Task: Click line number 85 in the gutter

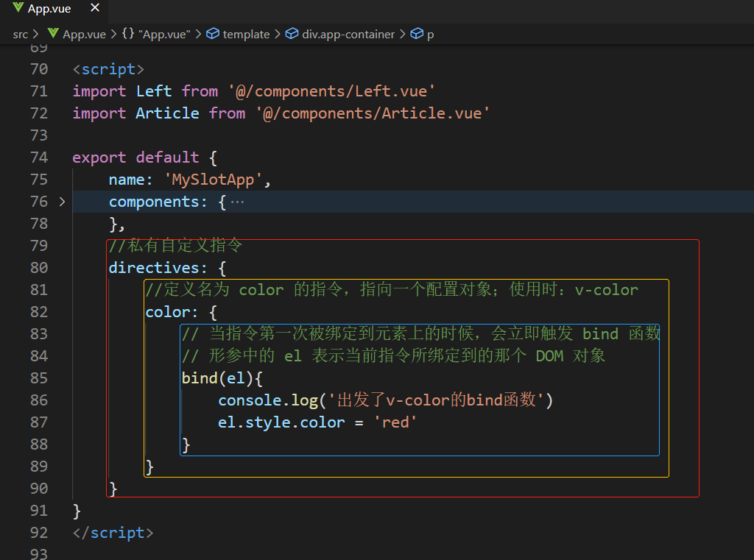Action: 39,378
